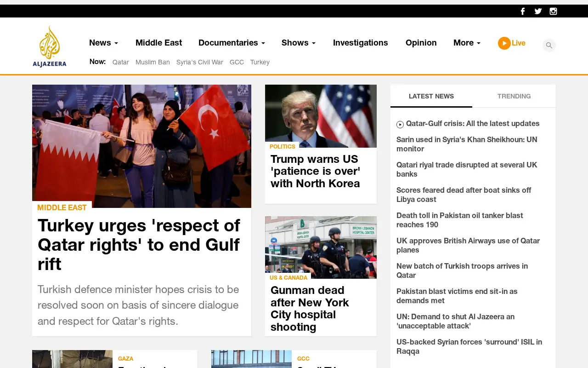Click play icon beside Qatar-Gulf crisis headline
Screen dimensions: 588x368
(400, 124)
